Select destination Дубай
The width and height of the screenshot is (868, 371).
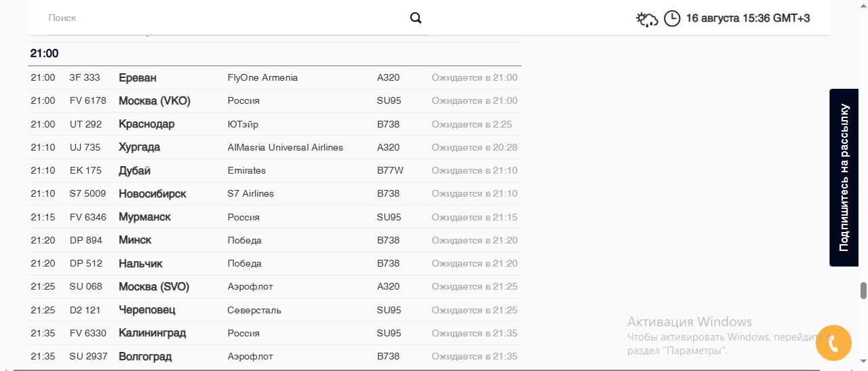pyautogui.click(x=134, y=171)
